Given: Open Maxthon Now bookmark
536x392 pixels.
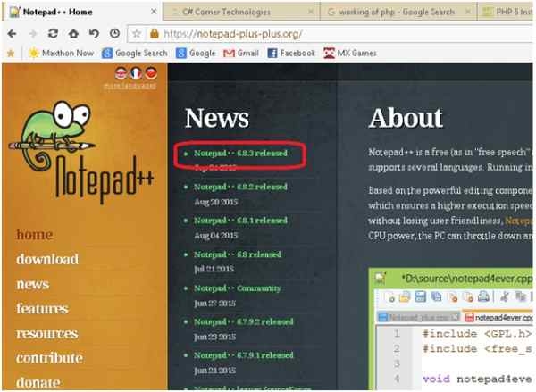Looking at the screenshot, I should coord(61,53).
